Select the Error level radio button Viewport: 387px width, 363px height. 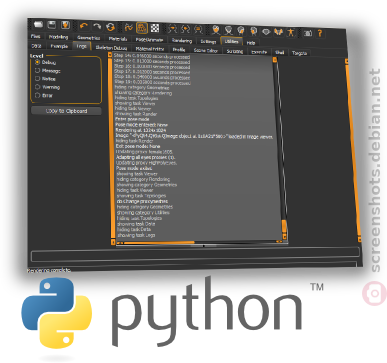coord(37,95)
